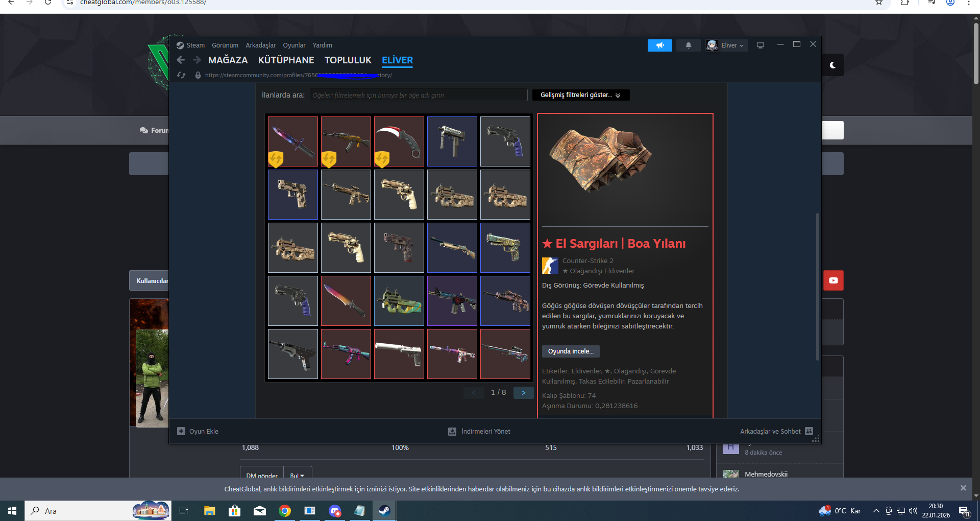
Task: Go to next inventory page
Action: pos(524,393)
